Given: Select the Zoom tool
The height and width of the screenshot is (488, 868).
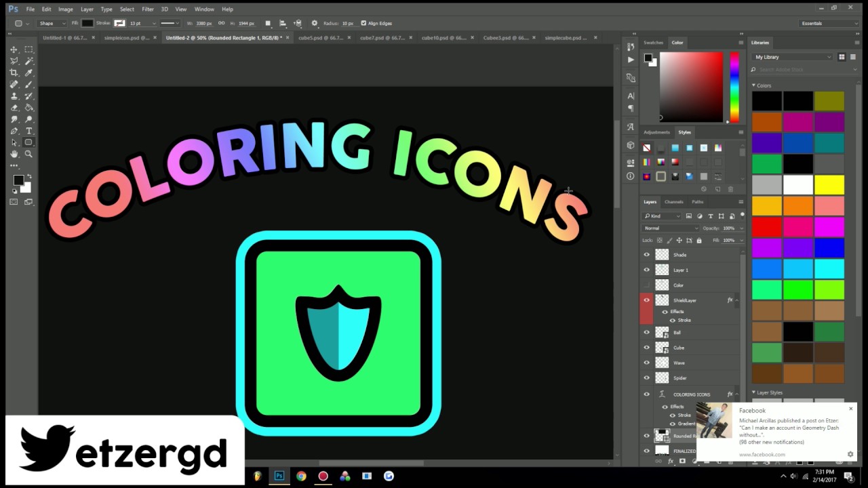Looking at the screenshot, I should click(28, 154).
